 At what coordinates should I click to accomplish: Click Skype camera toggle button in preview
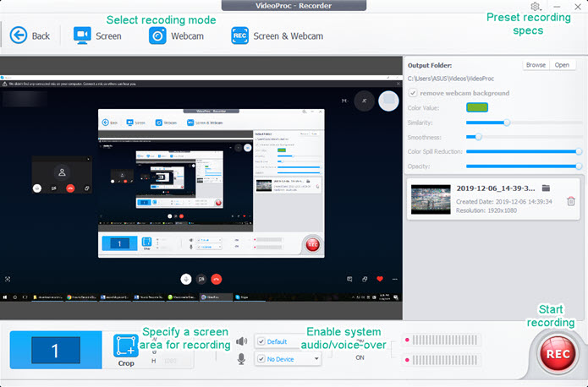pyautogui.click(x=201, y=279)
